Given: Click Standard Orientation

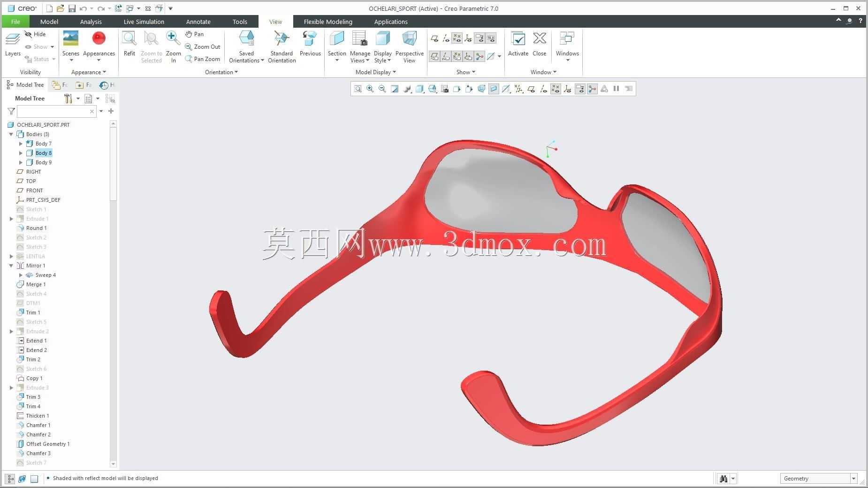Looking at the screenshot, I should click(x=282, y=47).
